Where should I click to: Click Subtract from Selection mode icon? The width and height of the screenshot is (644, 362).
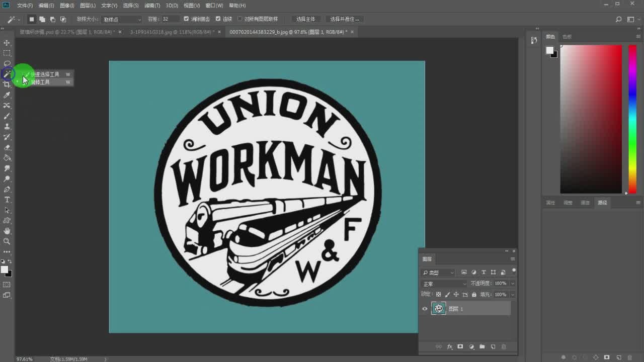coord(52,19)
